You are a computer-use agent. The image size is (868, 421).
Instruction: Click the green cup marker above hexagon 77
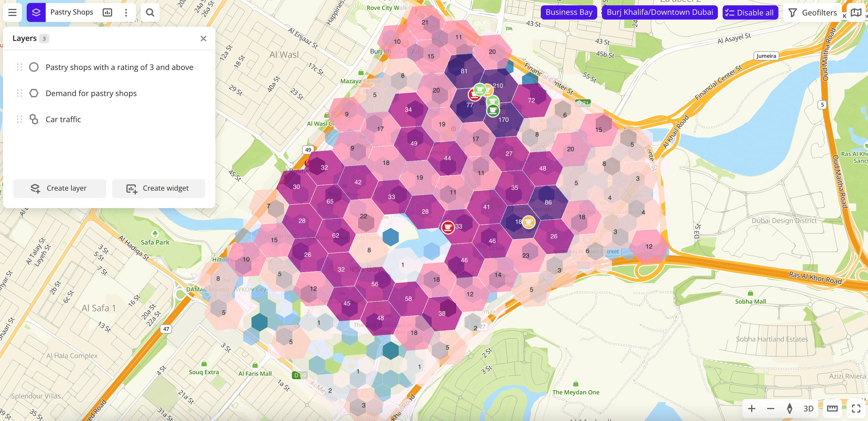coord(480,90)
